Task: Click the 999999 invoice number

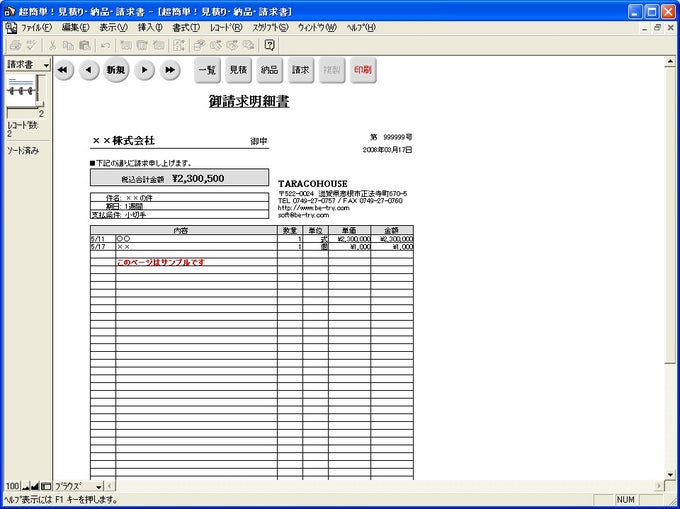Action: tap(394, 137)
